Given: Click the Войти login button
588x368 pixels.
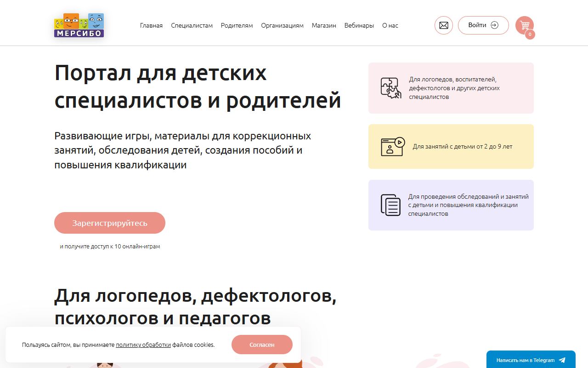Looking at the screenshot, I should (483, 25).
